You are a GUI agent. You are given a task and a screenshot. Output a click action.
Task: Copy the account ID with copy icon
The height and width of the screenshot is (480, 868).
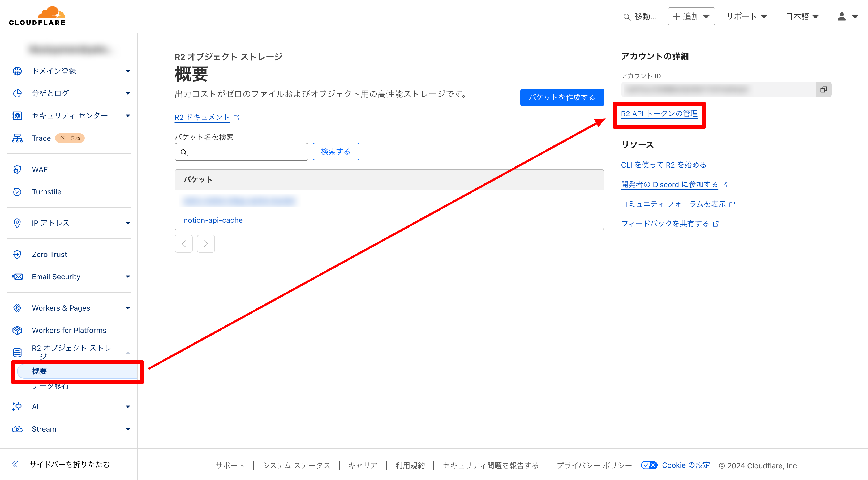pos(823,89)
